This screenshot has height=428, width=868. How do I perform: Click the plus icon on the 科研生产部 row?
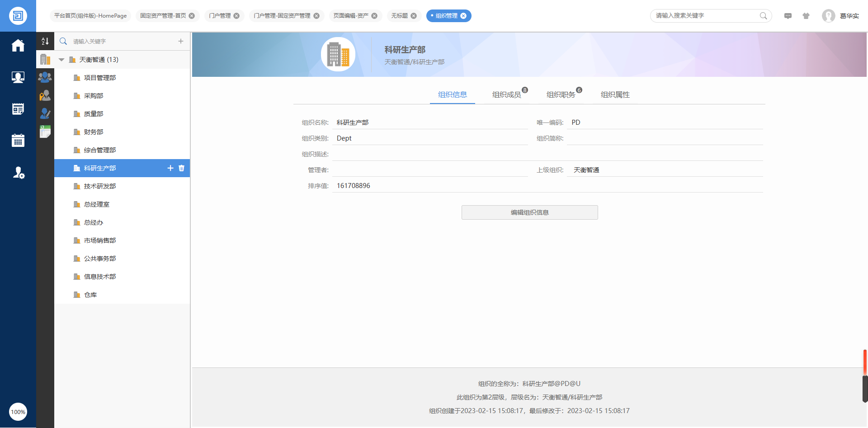170,168
